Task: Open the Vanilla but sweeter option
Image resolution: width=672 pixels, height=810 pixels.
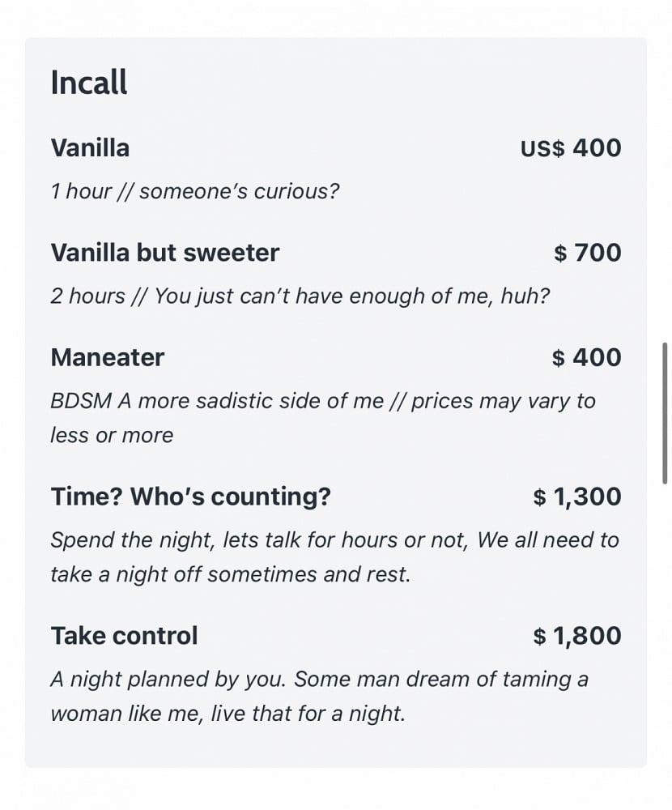Action: coord(165,253)
